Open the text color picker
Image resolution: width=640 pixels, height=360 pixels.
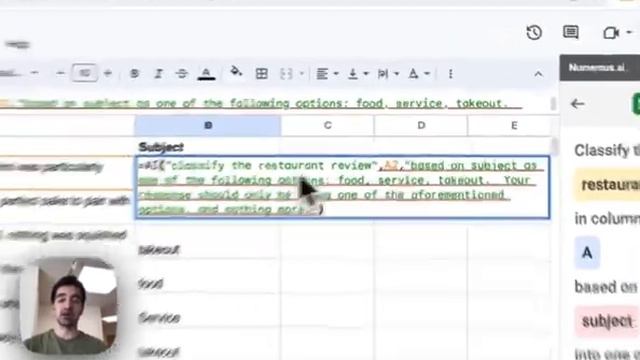point(206,74)
